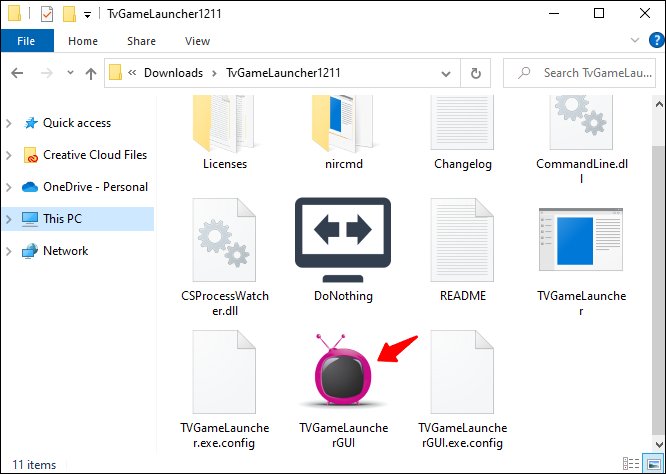Screen dimensions: 666x474
Task: Click the vertical scrollbar up arrow
Action: tap(659, 104)
